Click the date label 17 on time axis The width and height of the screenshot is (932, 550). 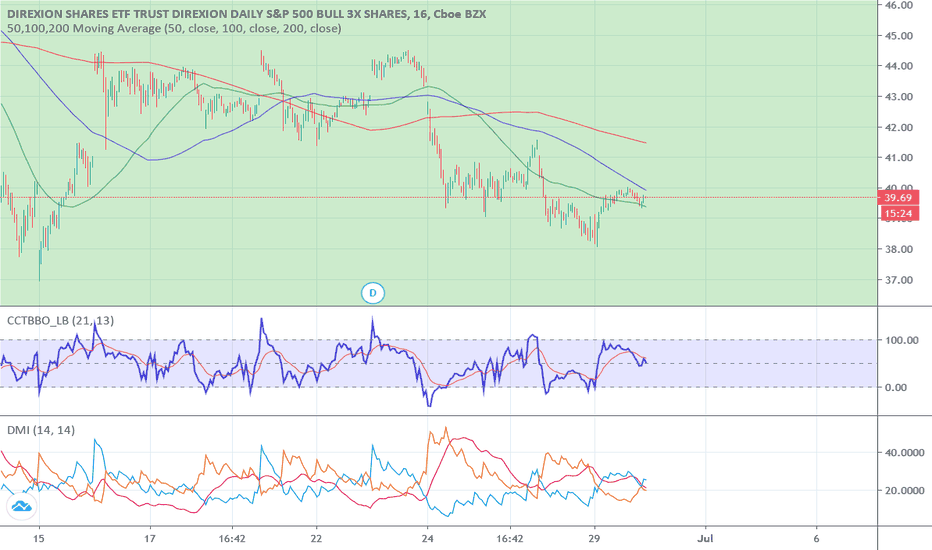[150, 539]
